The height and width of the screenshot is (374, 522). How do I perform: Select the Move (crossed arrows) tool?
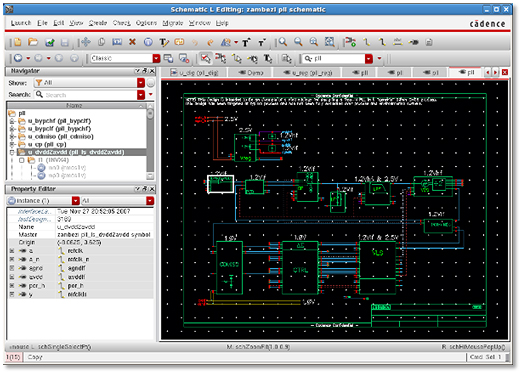point(86,42)
